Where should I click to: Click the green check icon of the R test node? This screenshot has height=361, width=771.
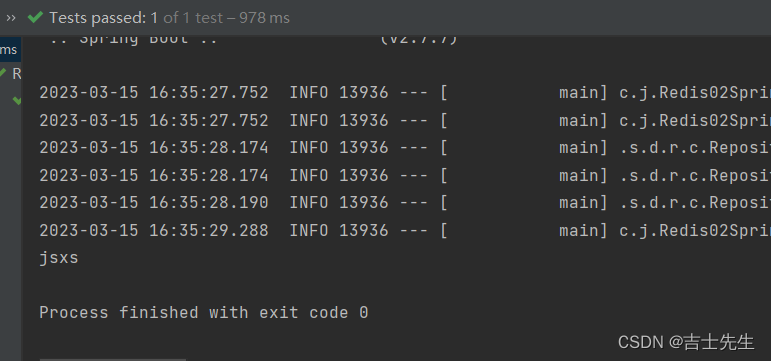(x=3, y=74)
